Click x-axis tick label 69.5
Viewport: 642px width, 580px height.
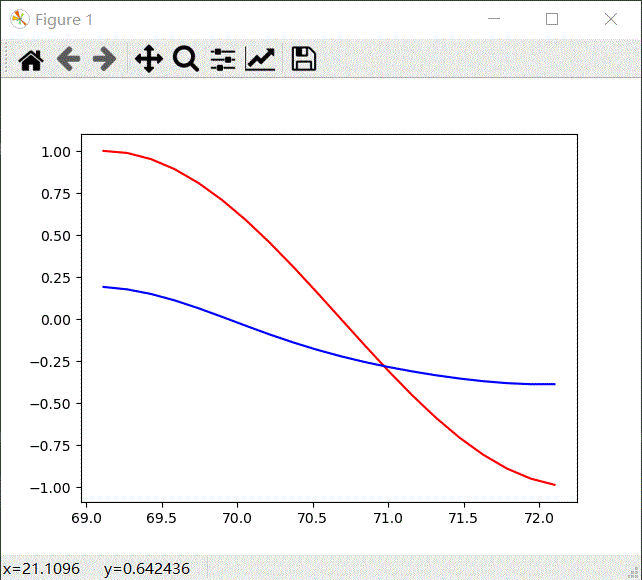(162, 518)
